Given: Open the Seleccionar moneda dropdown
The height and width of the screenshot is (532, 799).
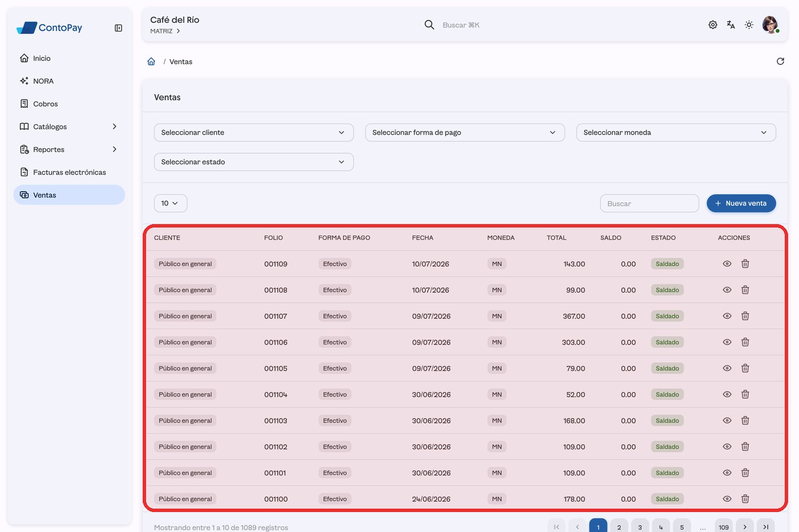Looking at the screenshot, I should point(676,132).
